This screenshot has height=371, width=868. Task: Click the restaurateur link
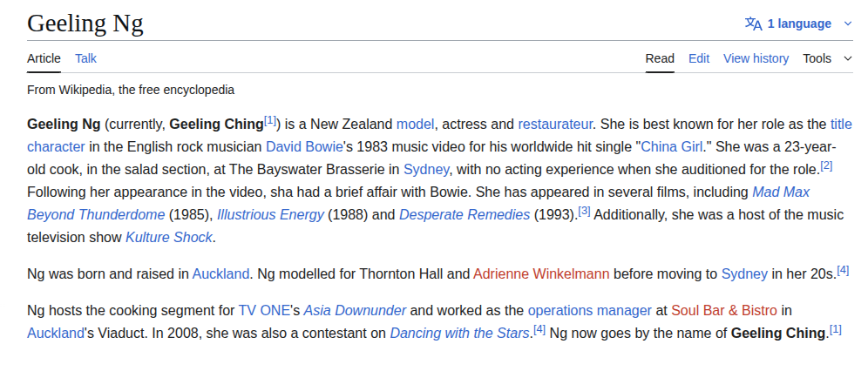pyautogui.click(x=555, y=123)
